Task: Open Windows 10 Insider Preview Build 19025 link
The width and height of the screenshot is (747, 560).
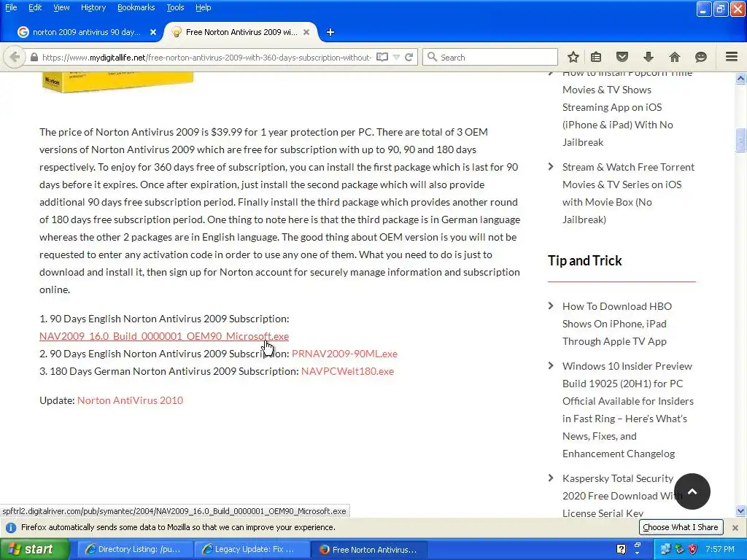Action: click(627, 410)
